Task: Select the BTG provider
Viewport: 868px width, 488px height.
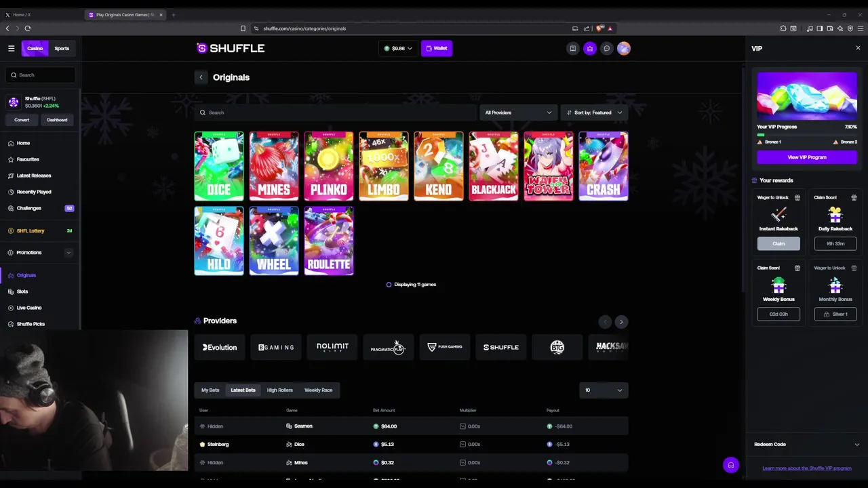Action: pyautogui.click(x=557, y=347)
